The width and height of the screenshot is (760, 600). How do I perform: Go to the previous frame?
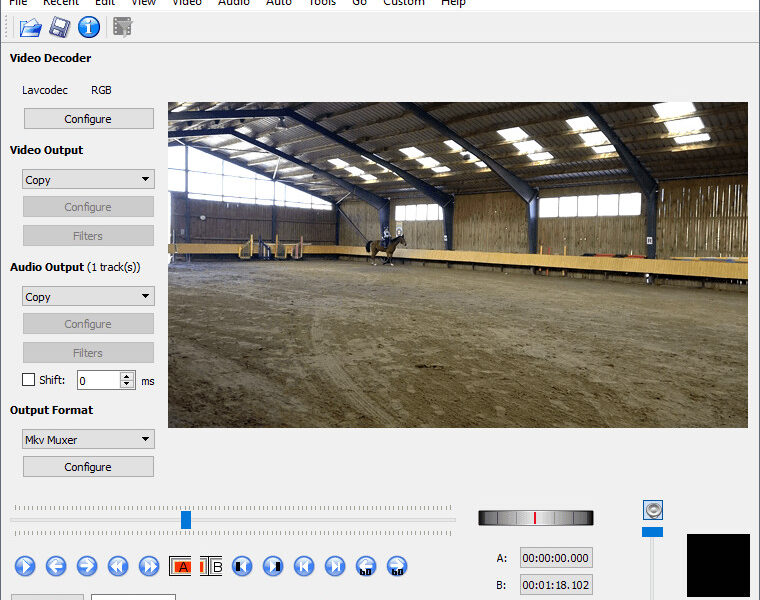pyautogui.click(x=56, y=566)
